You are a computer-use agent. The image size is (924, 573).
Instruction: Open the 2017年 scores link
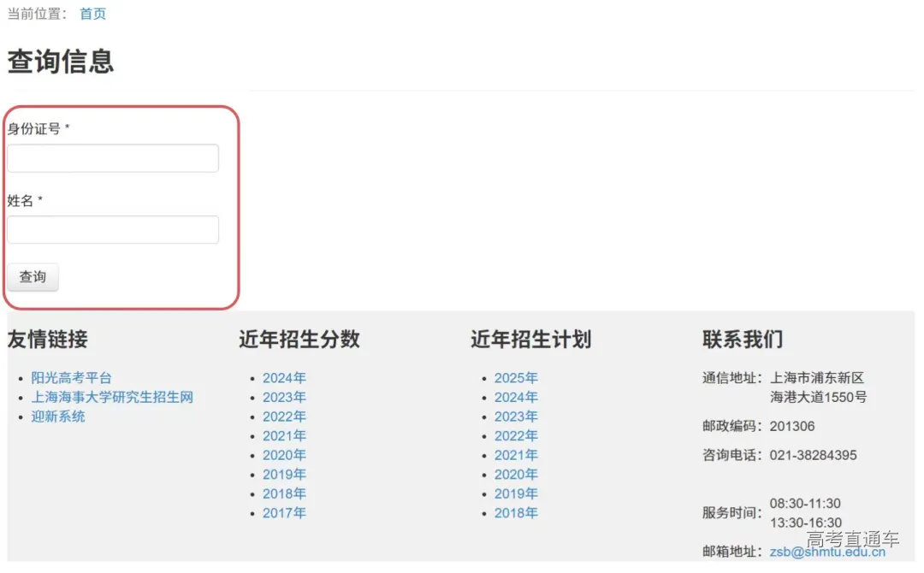coord(284,512)
